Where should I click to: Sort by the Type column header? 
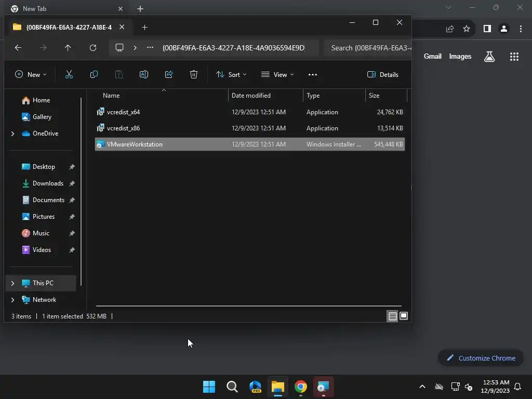click(334, 96)
